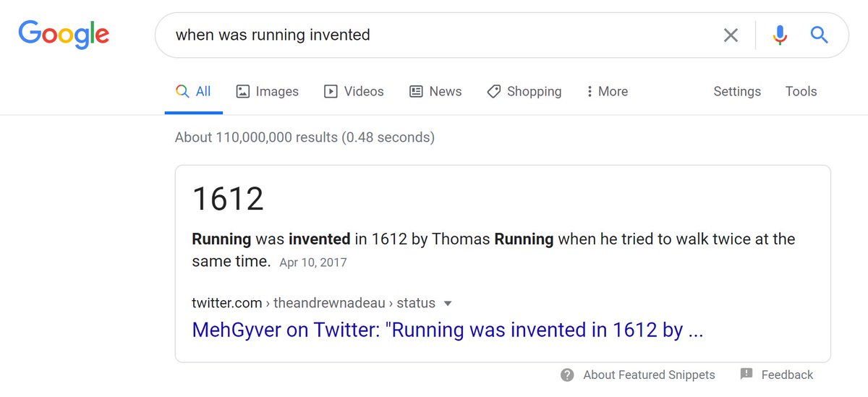Click into the search input field

(x=434, y=35)
